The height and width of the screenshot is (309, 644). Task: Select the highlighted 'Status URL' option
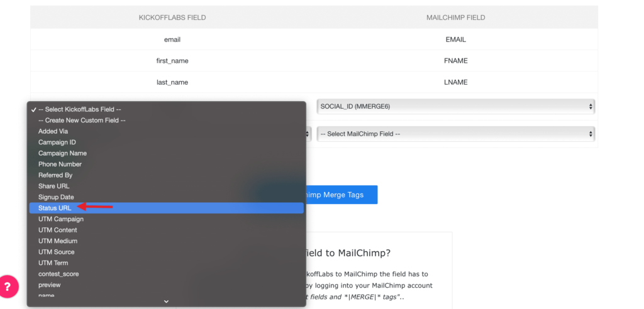[x=166, y=208]
